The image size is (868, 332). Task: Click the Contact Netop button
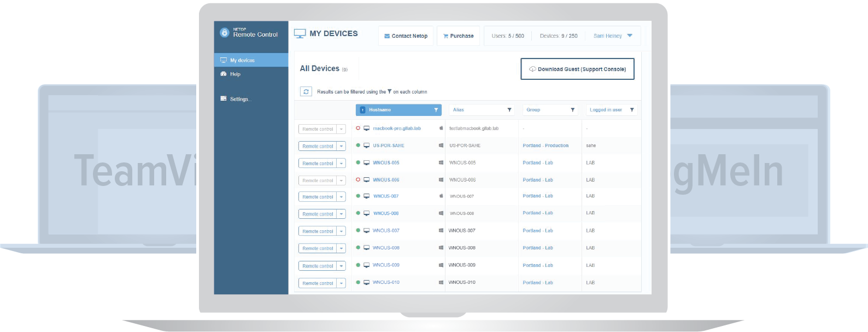coord(406,36)
